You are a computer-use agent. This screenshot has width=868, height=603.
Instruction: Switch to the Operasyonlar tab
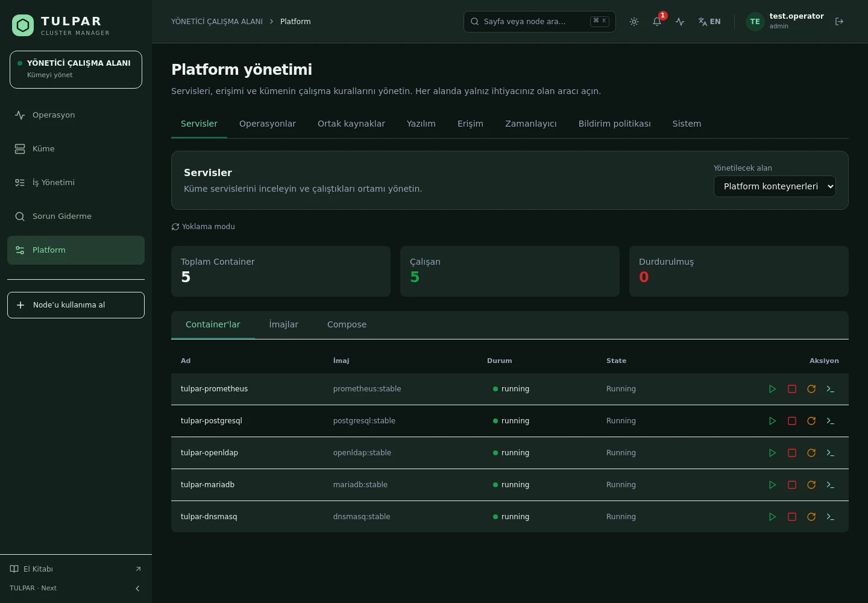pos(268,124)
